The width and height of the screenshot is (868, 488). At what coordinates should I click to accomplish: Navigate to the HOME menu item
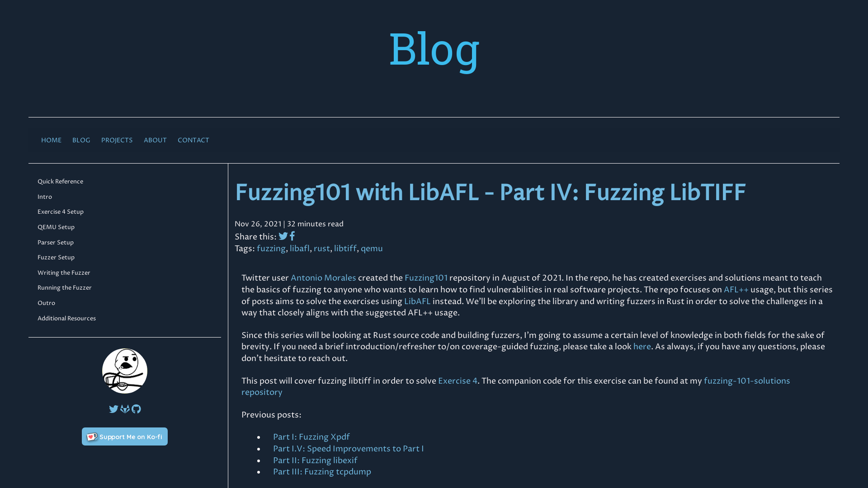coord(51,140)
